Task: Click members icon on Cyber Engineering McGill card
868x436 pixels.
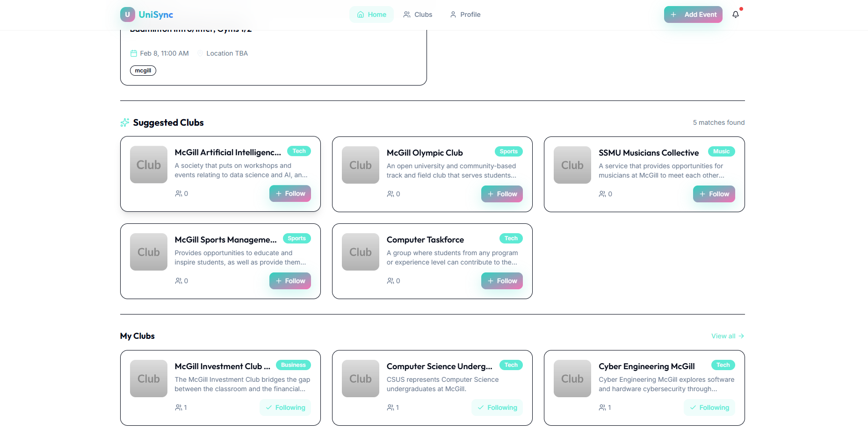Action: coord(602,407)
